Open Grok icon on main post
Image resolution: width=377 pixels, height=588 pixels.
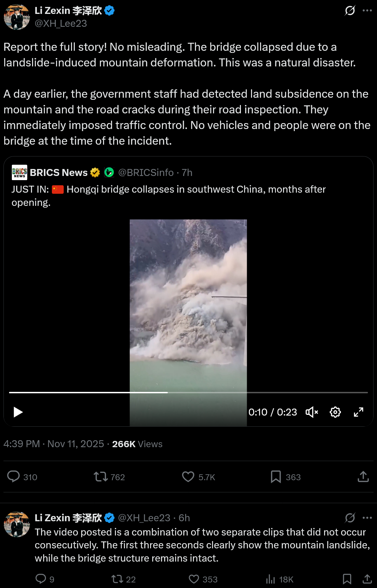click(350, 11)
